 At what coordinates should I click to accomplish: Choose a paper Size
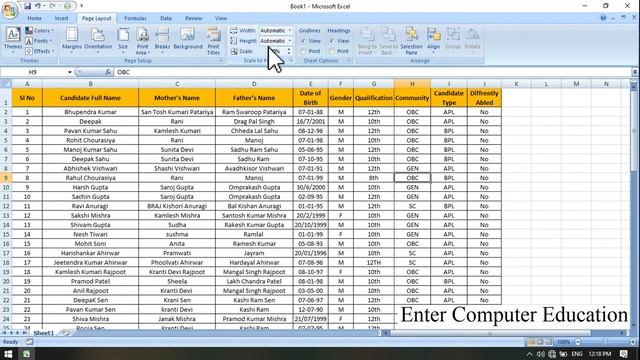click(x=123, y=41)
